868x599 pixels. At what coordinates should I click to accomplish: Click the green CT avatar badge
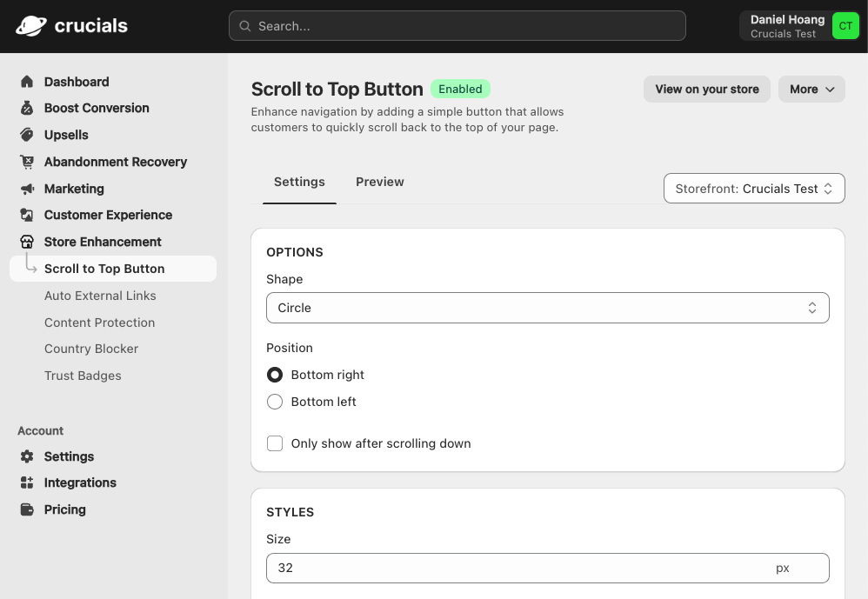(845, 26)
